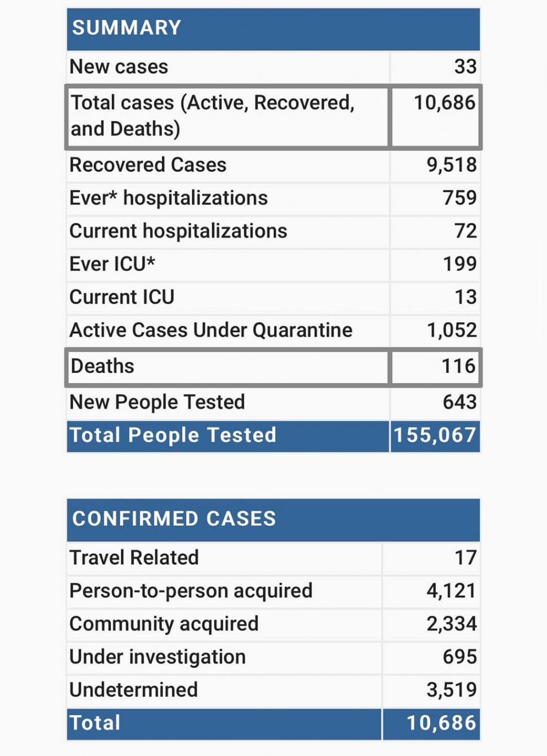Click the New People Tested value 643
This screenshot has height=756, width=547.
pos(460,402)
